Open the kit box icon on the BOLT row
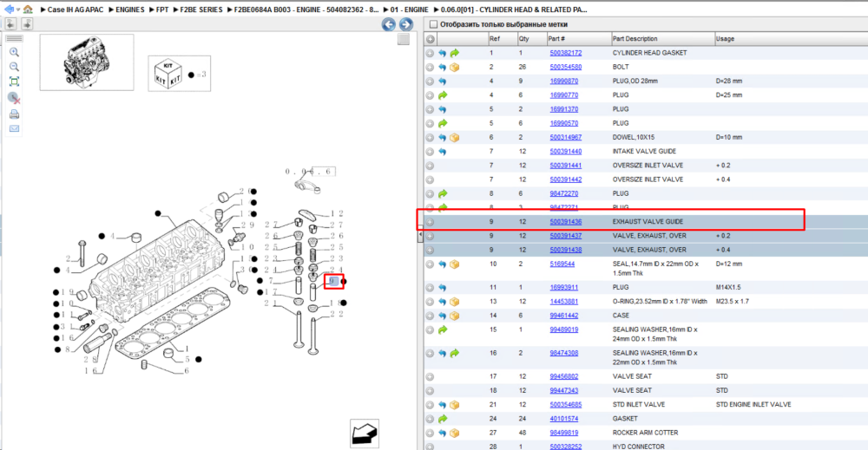This screenshot has height=450, width=868. coord(455,68)
